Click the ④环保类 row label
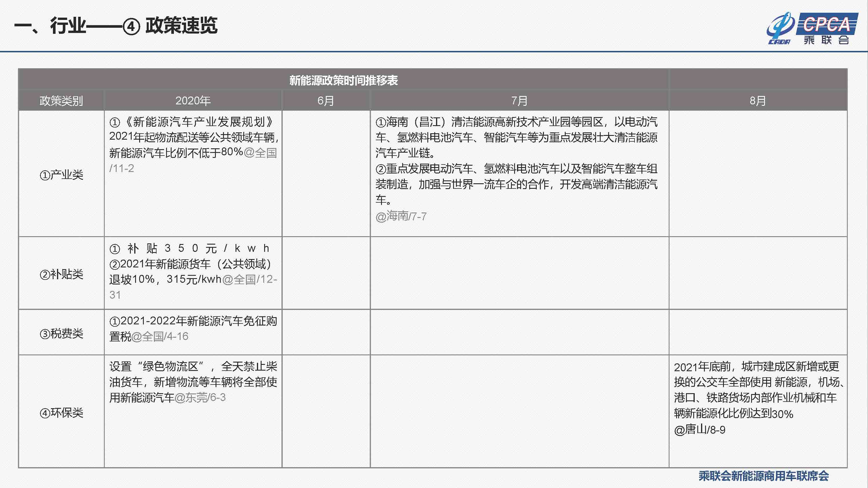 coord(61,413)
